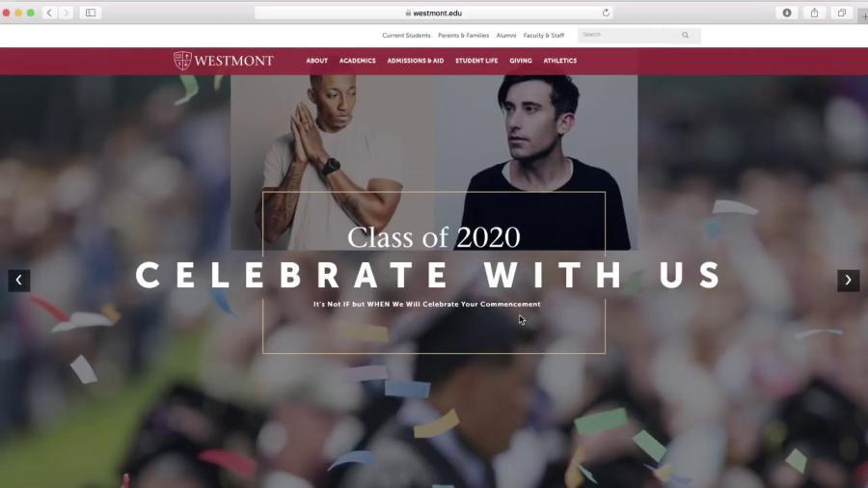Viewport: 868px width, 488px height.
Task: Toggle the Safari sidebar button
Action: pyautogui.click(x=91, y=13)
